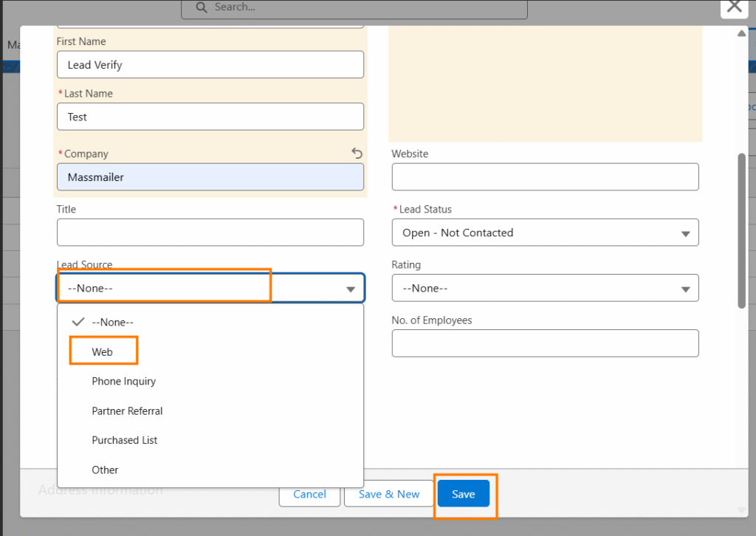Click scrollbar up arrow in the modal
The width and height of the screenshot is (756, 536).
pyautogui.click(x=741, y=34)
